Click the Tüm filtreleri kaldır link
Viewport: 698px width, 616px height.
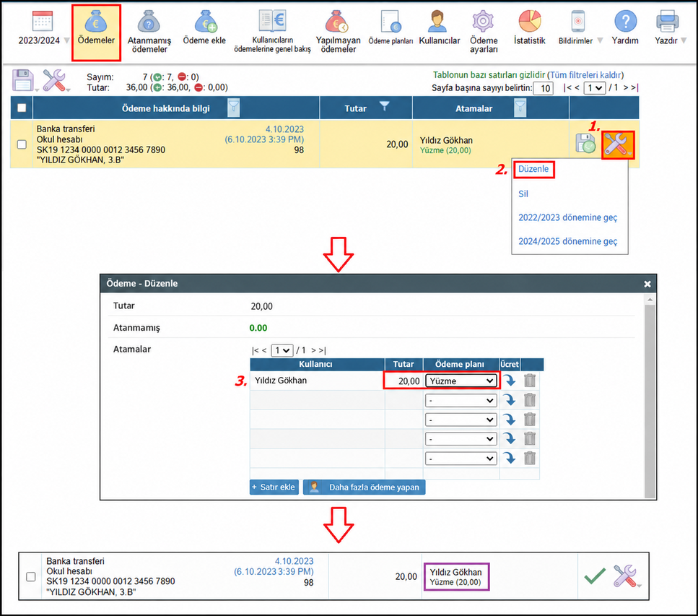tap(585, 75)
